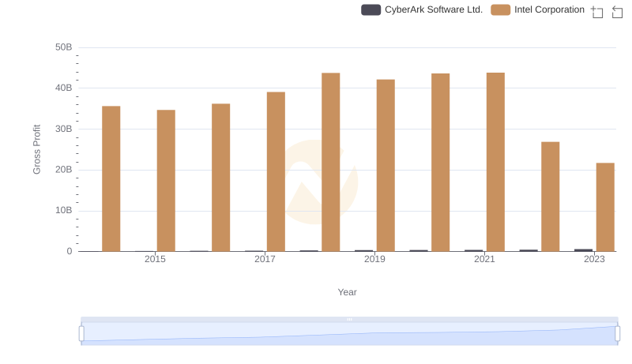Click CyberArk dark legend color swatch
The height and width of the screenshot is (364, 632).
371,9
